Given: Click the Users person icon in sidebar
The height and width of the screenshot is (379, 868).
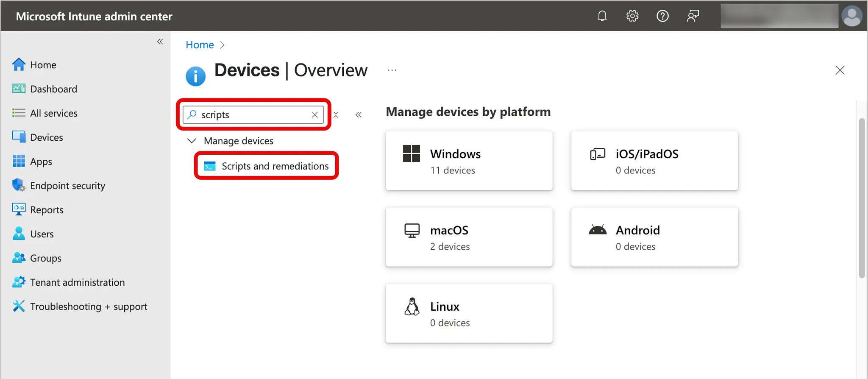Looking at the screenshot, I should [19, 234].
